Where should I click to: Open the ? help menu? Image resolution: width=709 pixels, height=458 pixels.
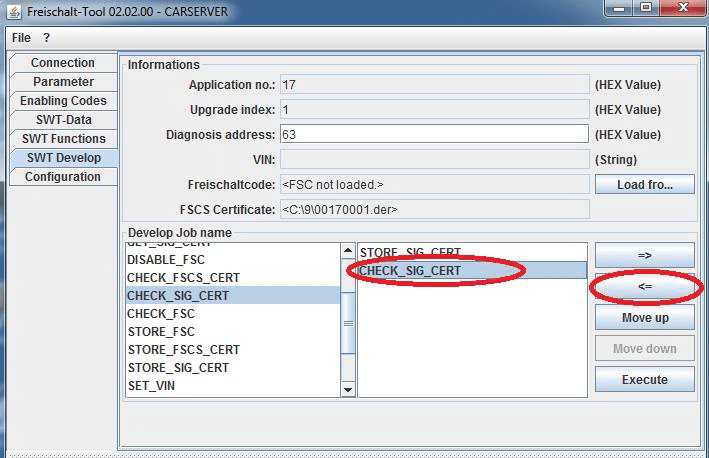click(46, 38)
